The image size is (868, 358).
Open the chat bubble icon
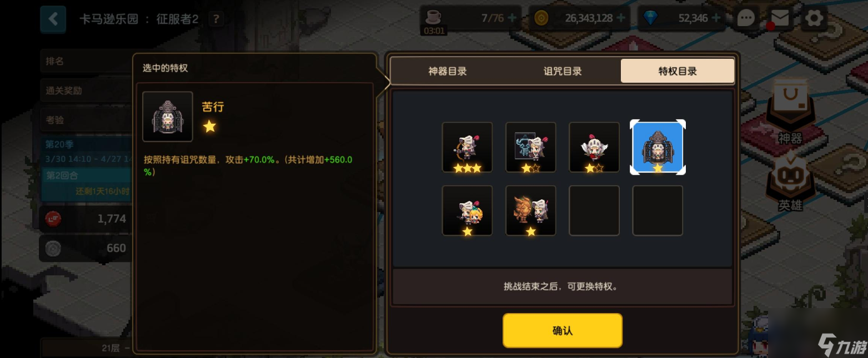coord(746,18)
